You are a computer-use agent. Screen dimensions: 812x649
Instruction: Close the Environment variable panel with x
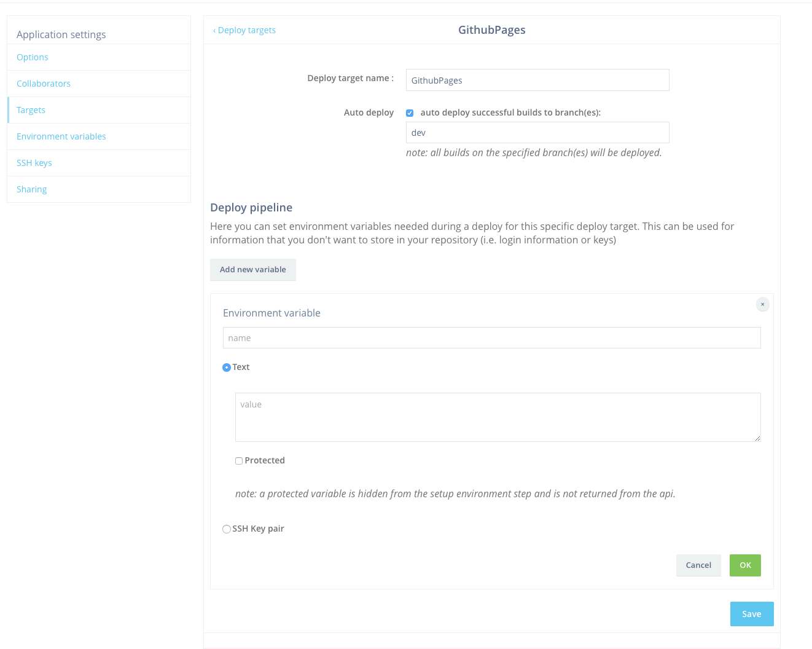click(762, 304)
